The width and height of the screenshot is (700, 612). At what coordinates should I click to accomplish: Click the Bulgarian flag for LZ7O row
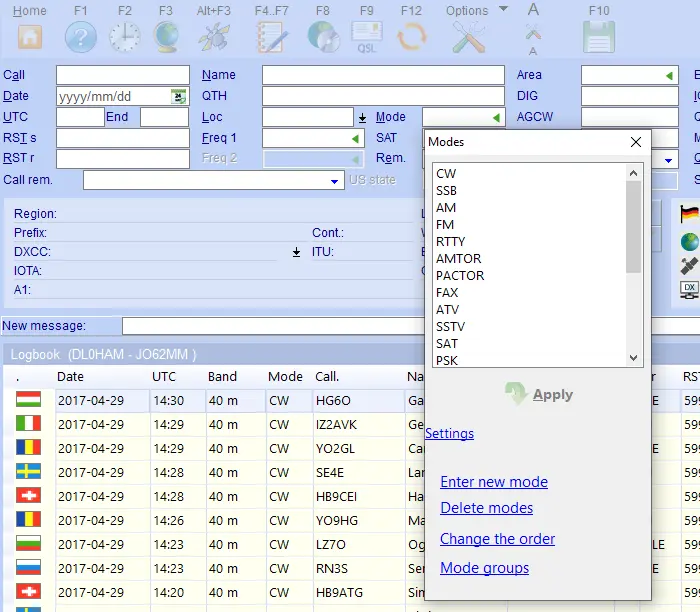29,543
